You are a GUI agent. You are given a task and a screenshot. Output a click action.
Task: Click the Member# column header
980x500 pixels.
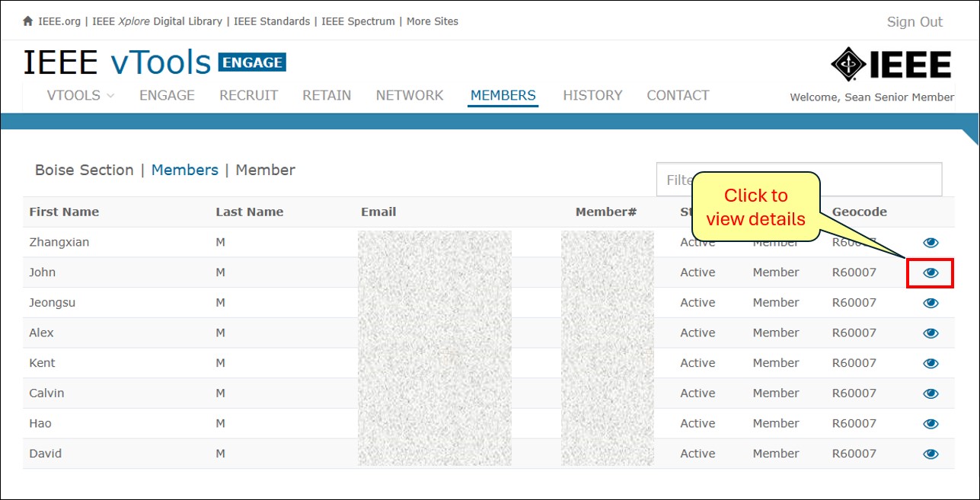point(606,212)
